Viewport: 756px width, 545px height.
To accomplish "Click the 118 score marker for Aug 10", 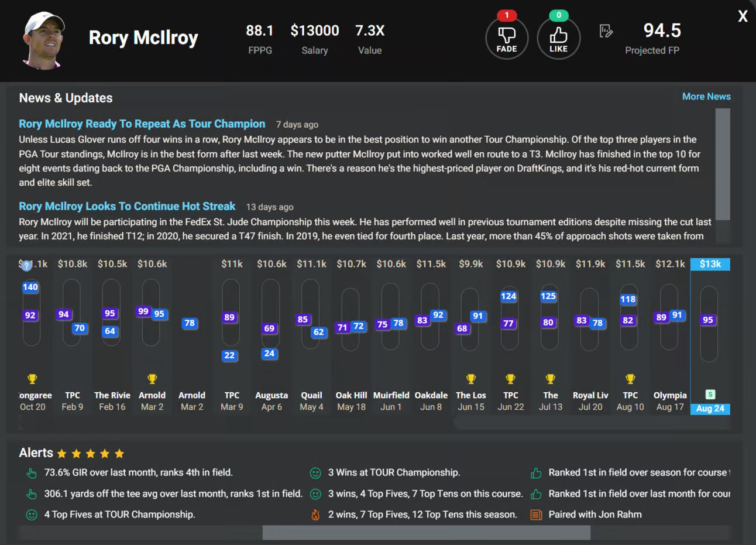I will (x=628, y=299).
